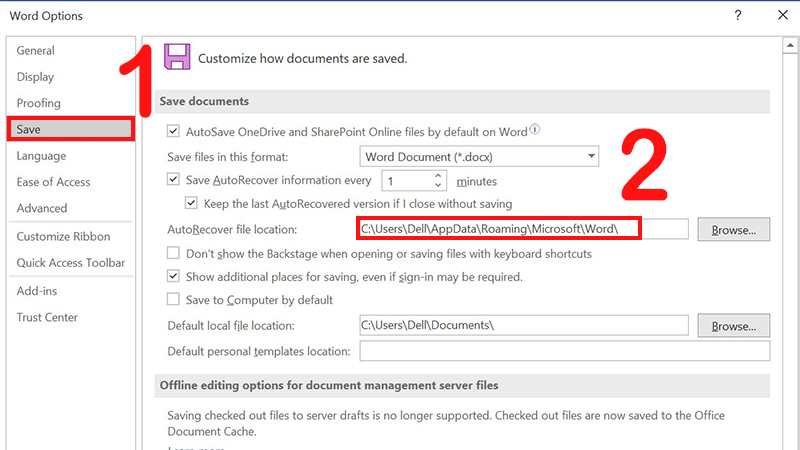Open the Proofing category

point(39,103)
